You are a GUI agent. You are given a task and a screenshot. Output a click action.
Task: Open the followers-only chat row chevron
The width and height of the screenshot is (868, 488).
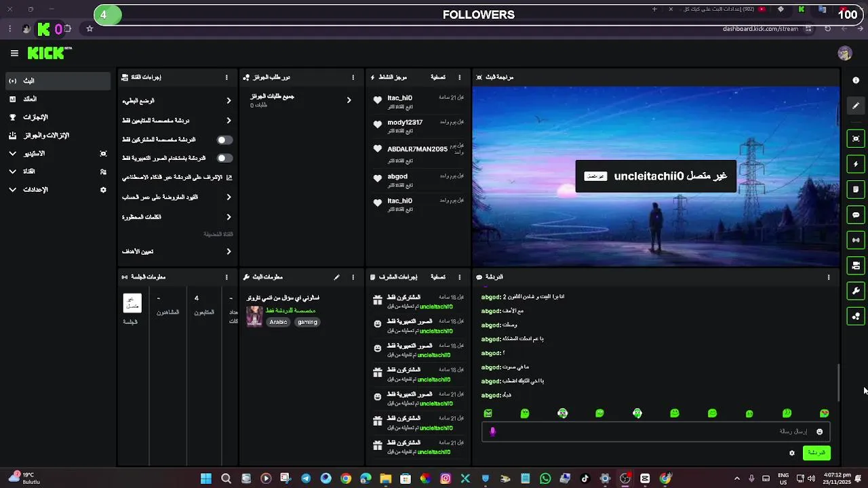click(x=229, y=120)
